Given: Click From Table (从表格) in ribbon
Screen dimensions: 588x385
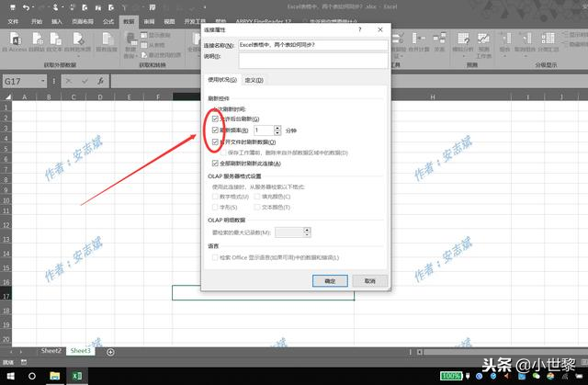Looking at the screenshot, I should [153, 45].
